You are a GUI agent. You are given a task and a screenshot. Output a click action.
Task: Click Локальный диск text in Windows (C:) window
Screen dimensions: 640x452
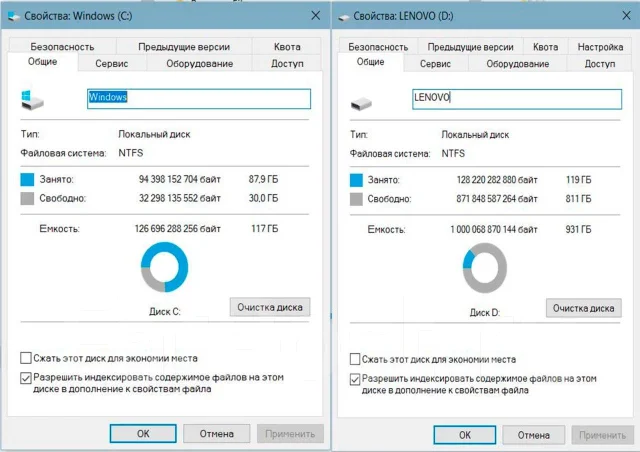[154, 134]
